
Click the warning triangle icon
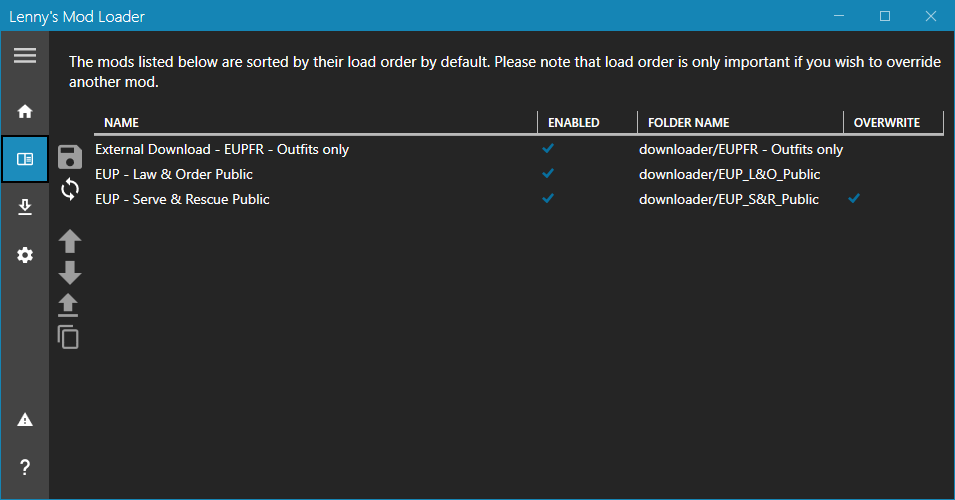click(25, 419)
